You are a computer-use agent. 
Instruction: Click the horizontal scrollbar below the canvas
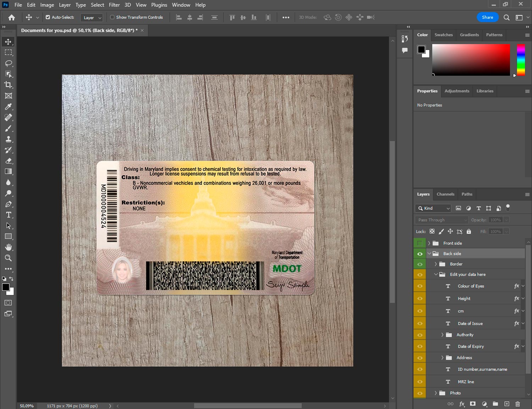pyautogui.click(x=248, y=406)
